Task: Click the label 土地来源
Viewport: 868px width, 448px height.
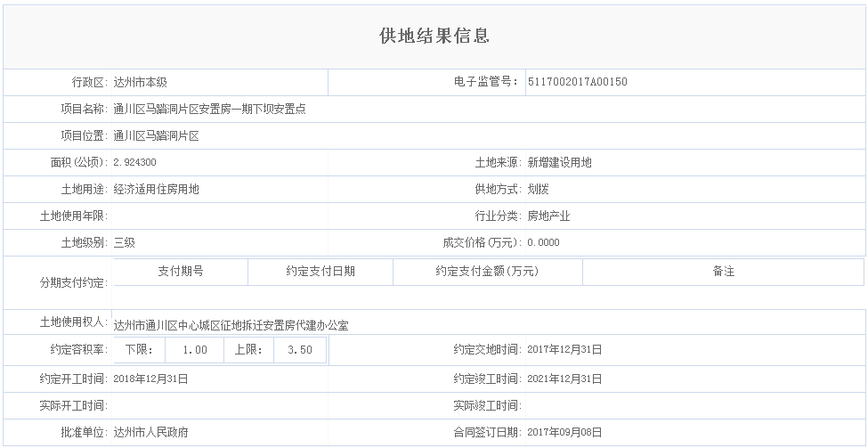Action: click(x=499, y=162)
